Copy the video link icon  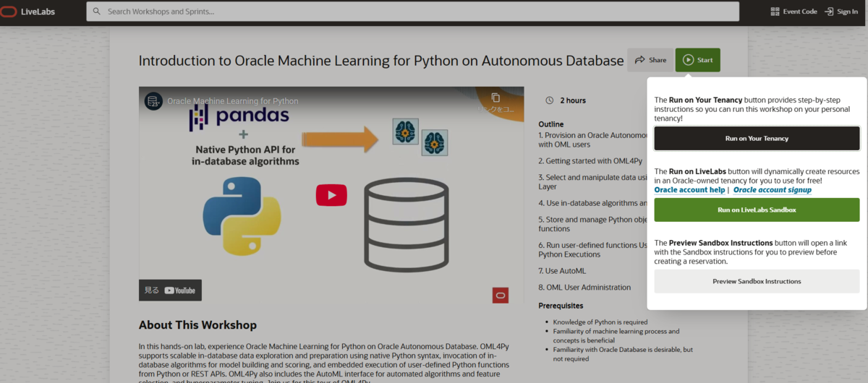495,98
